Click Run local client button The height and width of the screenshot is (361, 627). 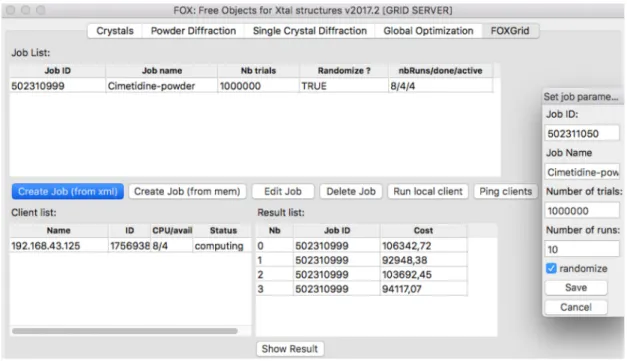pyautogui.click(x=428, y=191)
